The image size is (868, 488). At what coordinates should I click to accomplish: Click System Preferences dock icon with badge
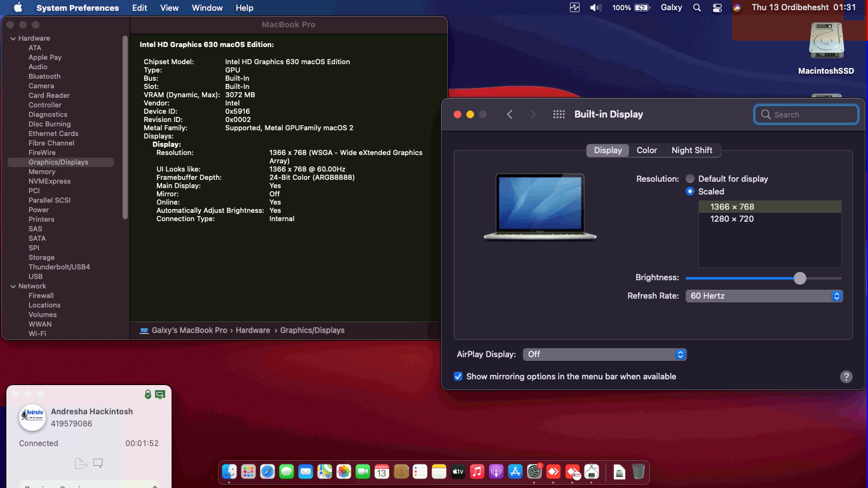click(534, 471)
